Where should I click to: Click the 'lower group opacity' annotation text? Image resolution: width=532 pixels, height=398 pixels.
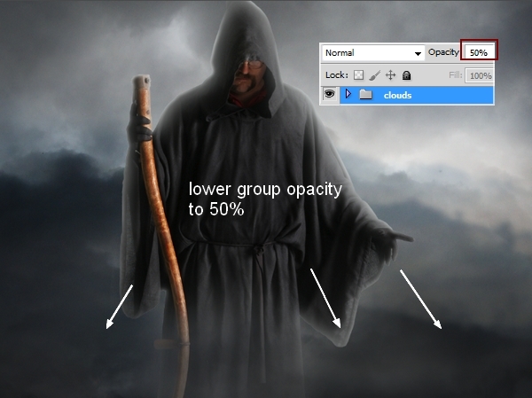point(265,199)
